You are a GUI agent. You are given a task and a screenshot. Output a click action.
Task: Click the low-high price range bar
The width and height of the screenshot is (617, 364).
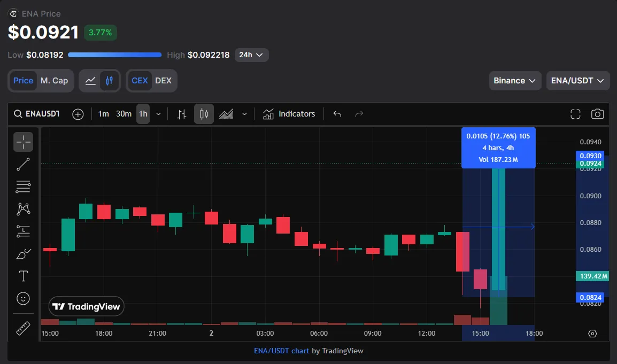[115, 55]
